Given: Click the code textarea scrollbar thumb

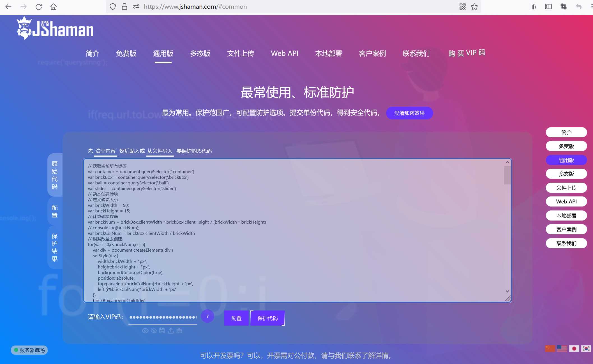Looking at the screenshot, I should coord(507,175).
